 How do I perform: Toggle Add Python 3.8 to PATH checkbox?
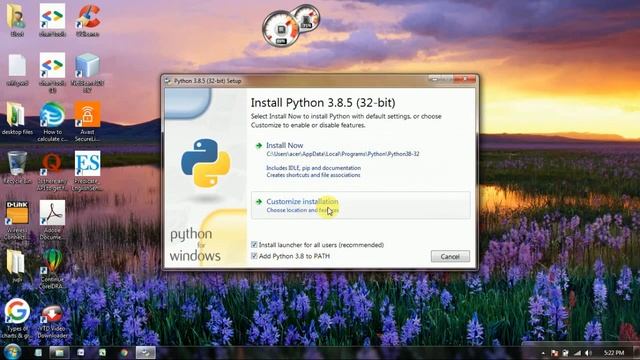tap(254, 256)
